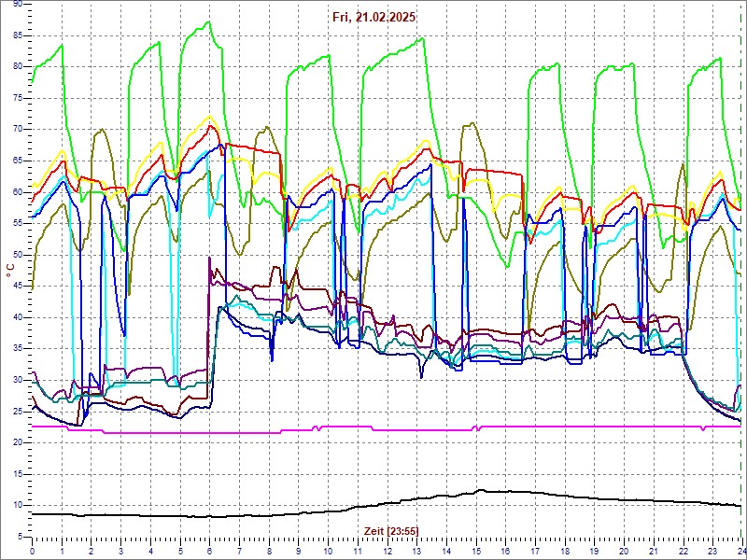The image size is (747, 560).
Task: Click the chart title "Fri, 21.02.2025"
Action: (x=374, y=18)
